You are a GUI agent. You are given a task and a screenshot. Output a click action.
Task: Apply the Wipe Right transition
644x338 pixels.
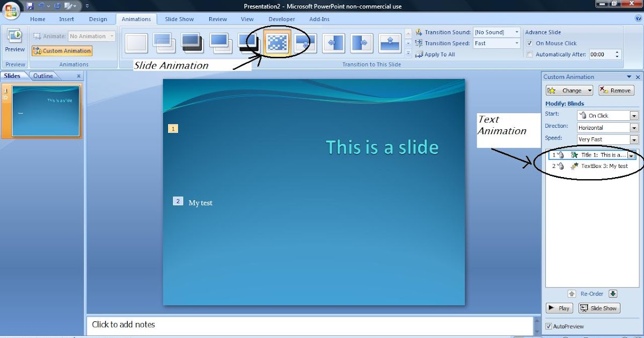[x=362, y=43]
